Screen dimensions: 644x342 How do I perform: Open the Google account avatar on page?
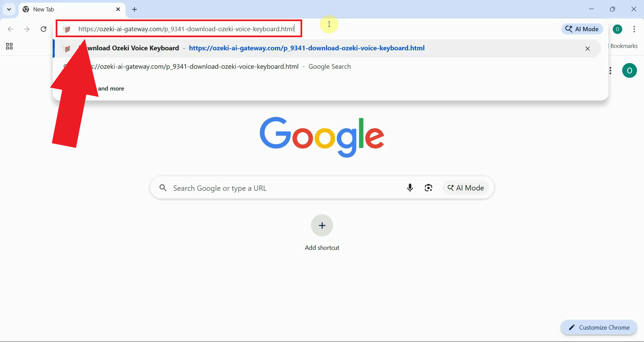click(x=629, y=70)
